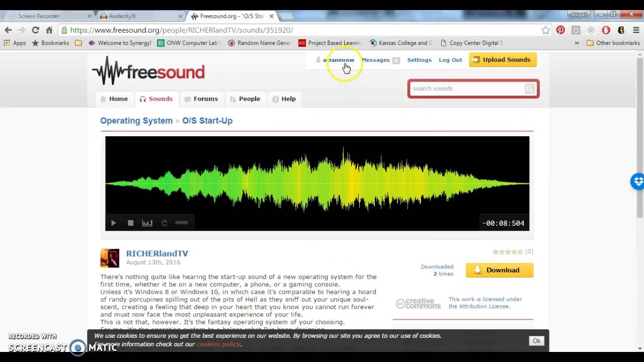Screen dimensions: 644x362
Task: Dismiss cookie notice with Ok
Action: coord(536,341)
